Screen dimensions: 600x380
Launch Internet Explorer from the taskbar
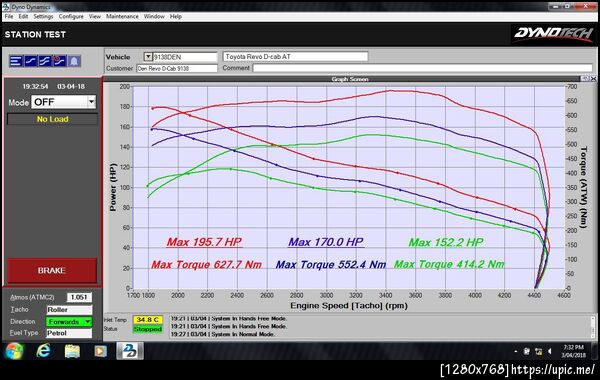click(x=44, y=351)
